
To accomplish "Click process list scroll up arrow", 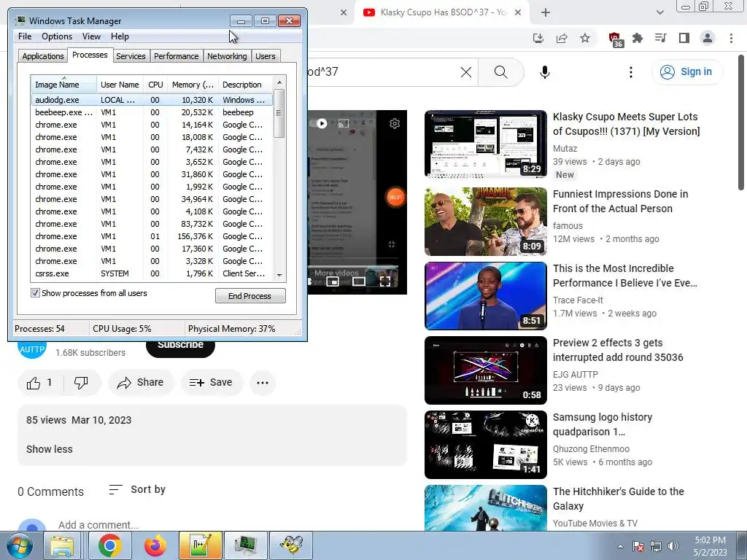I will point(279,82).
